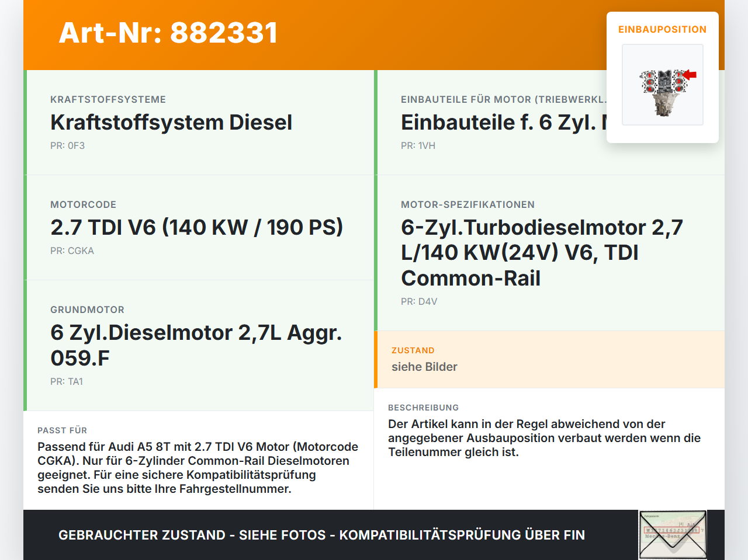
Task: Click the KRAFTSTOFFSYSTEME category label
Action: 108,99
